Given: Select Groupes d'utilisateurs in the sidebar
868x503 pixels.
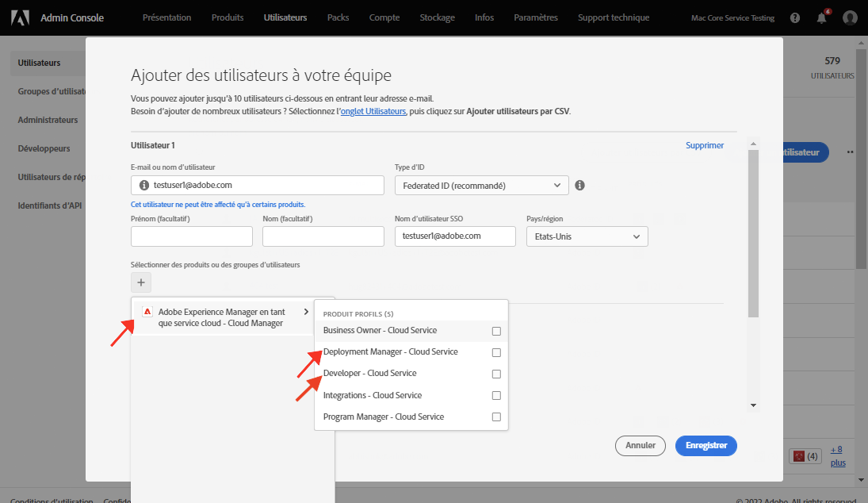Looking at the screenshot, I should pyautogui.click(x=52, y=91).
